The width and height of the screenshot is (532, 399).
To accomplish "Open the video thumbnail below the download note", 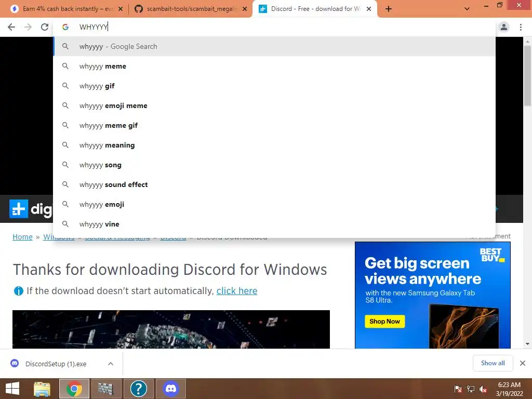I will click(171, 329).
